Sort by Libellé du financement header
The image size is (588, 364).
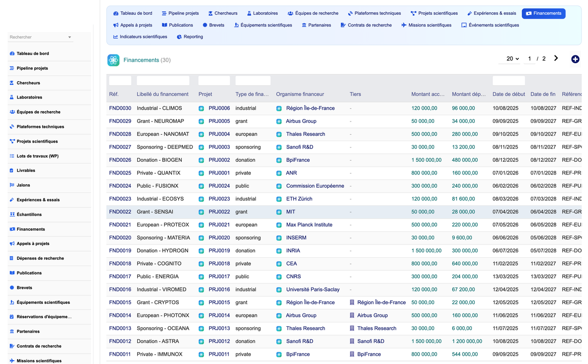[x=163, y=94]
